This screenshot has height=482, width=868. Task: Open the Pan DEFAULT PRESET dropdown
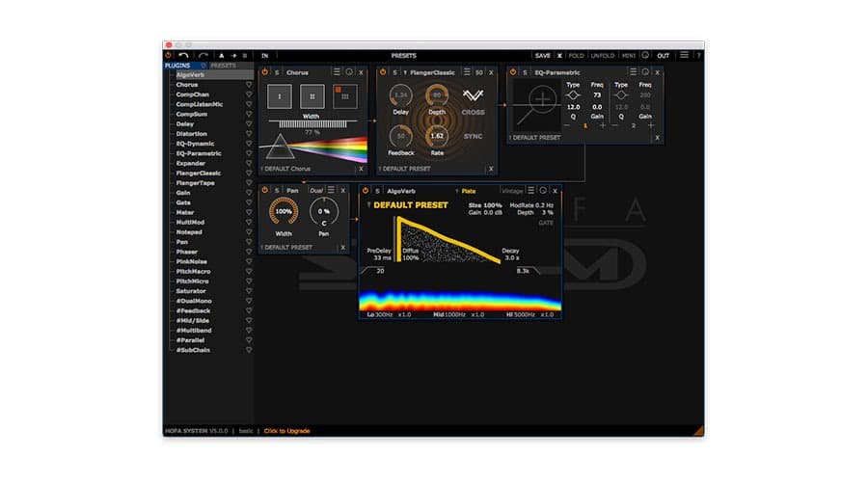286,248
